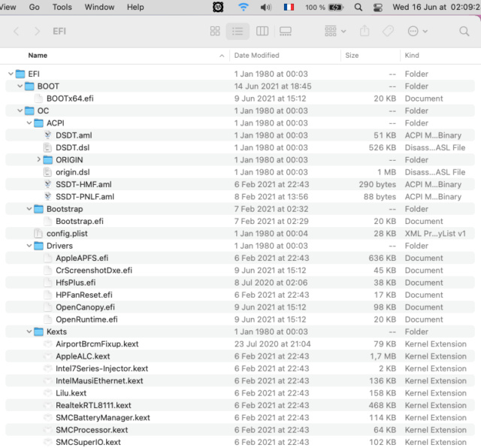Click the Finder window search icon
This screenshot has height=448, width=481.
[464, 31]
